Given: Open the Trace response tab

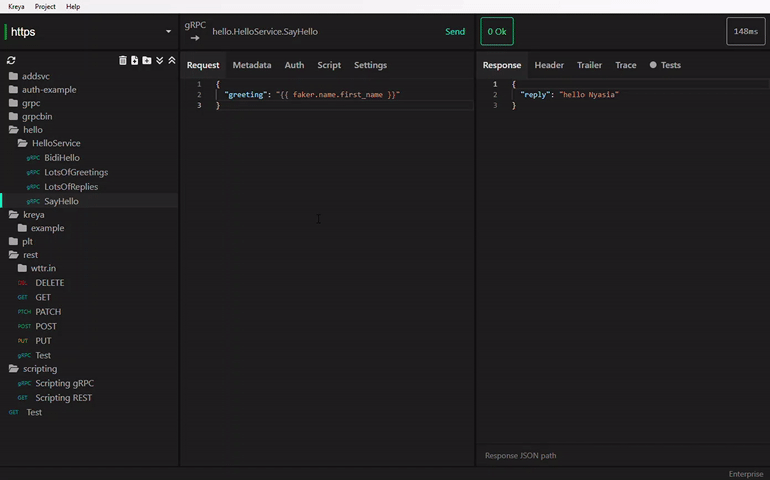Looking at the screenshot, I should (x=625, y=65).
